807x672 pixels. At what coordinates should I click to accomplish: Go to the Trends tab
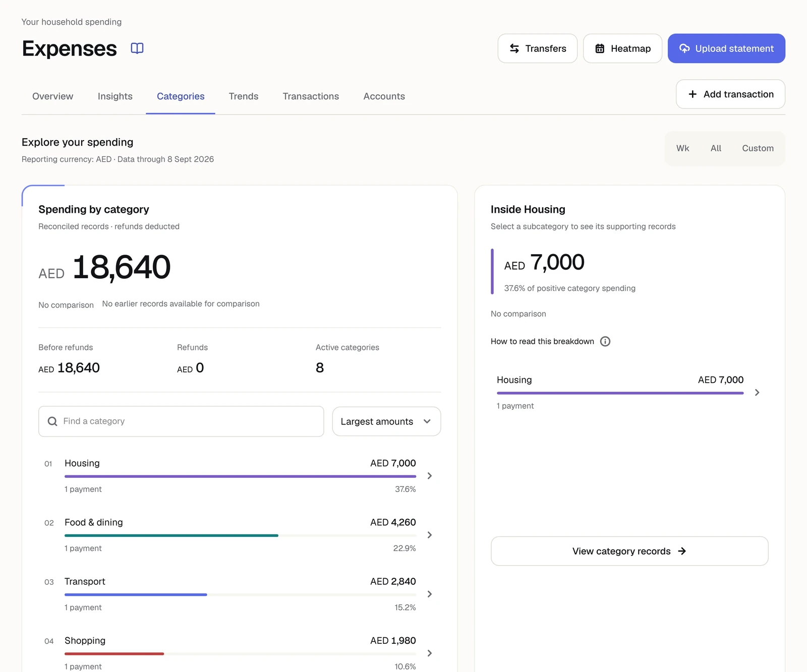point(244,96)
